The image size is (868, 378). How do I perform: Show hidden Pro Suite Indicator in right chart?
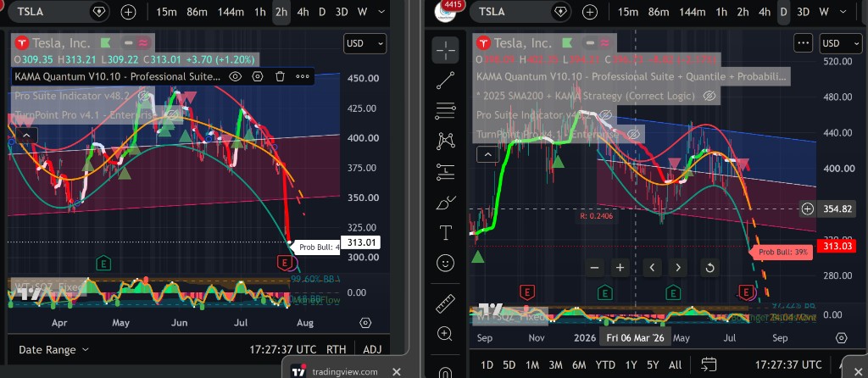(x=605, y=114)
